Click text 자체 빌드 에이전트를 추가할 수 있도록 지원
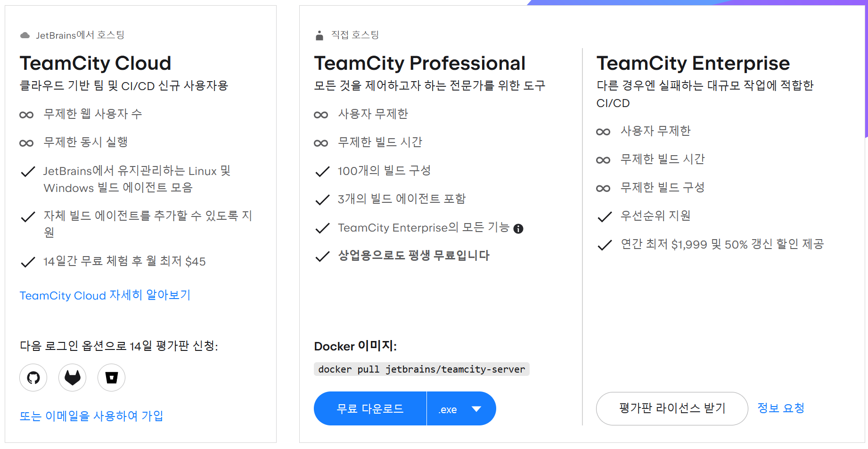The width and height of the screenshot is (868, 449). pyautogui.click(x=148, y=224)
